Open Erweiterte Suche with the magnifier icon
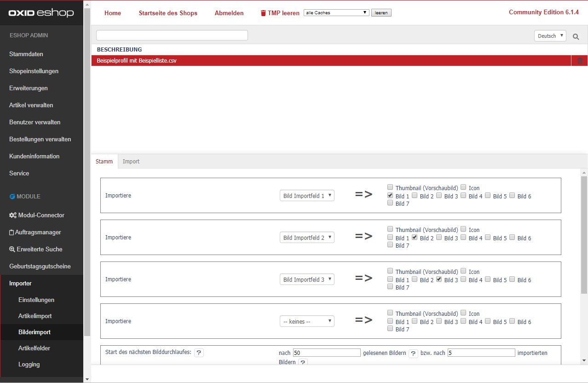The height and width of the screenshot is (383, 588). click(12, 250)
